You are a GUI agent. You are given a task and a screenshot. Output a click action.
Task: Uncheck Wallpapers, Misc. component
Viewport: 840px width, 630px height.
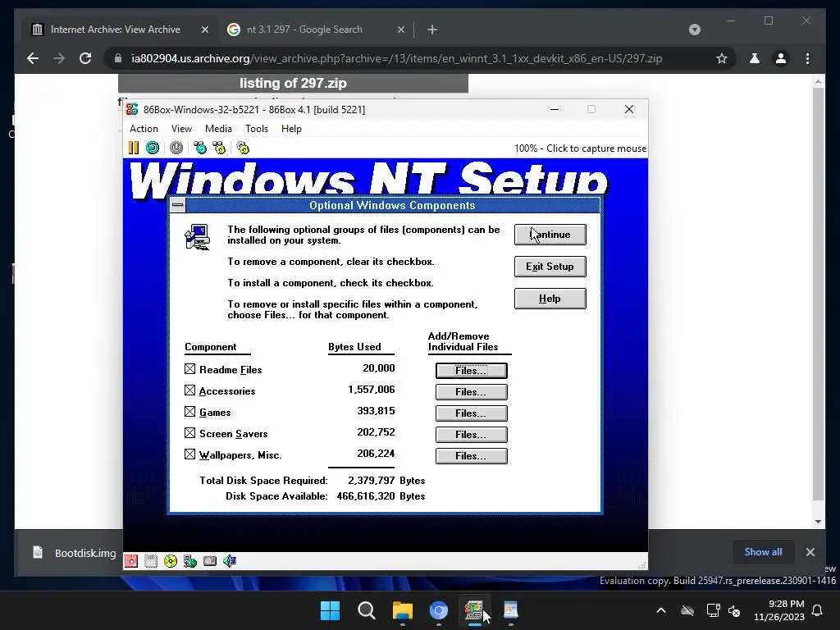pos(189,454)
